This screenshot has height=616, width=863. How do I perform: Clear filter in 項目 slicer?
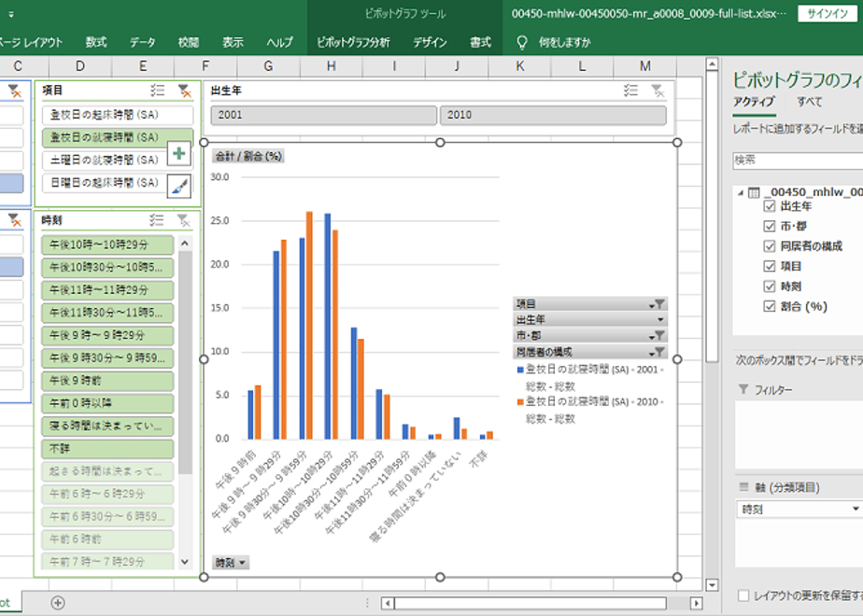point(184,91)
